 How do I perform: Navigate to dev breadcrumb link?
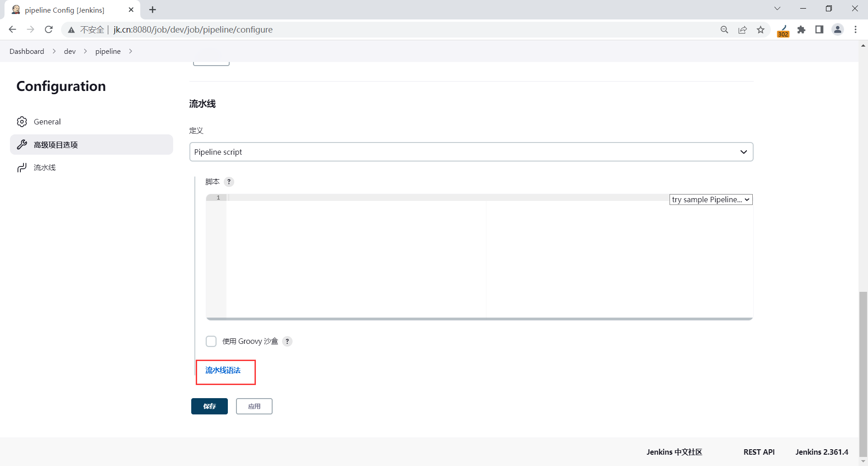tap(70, 51)
